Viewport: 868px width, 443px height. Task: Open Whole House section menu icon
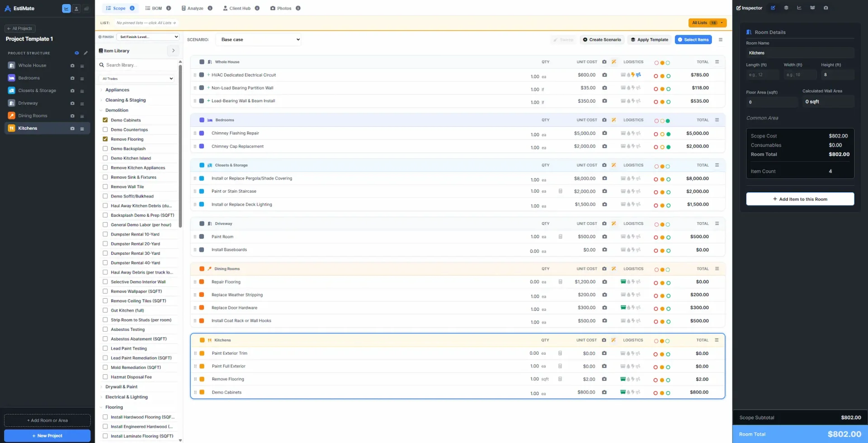[717, 62]
